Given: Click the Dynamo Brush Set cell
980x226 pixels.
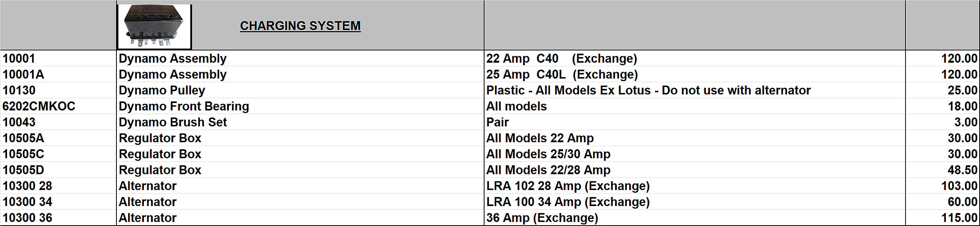Looking at the screenshot, I should (x=173, y=122).
